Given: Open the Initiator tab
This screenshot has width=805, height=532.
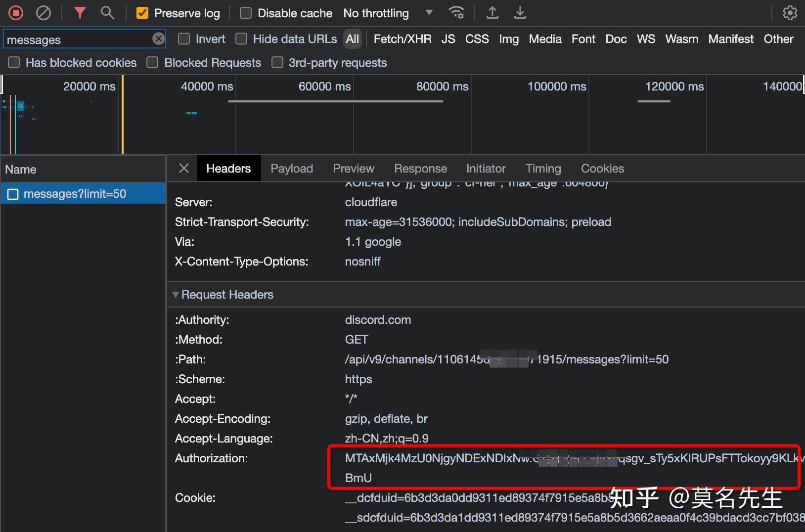Looking at the screenshot, I should (x=486, y=168).
